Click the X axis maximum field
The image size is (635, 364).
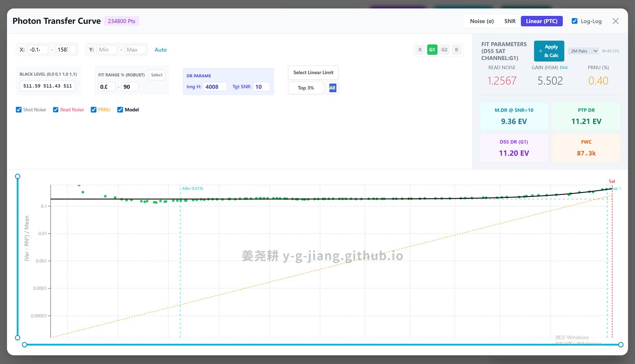[x=66, y=50]
